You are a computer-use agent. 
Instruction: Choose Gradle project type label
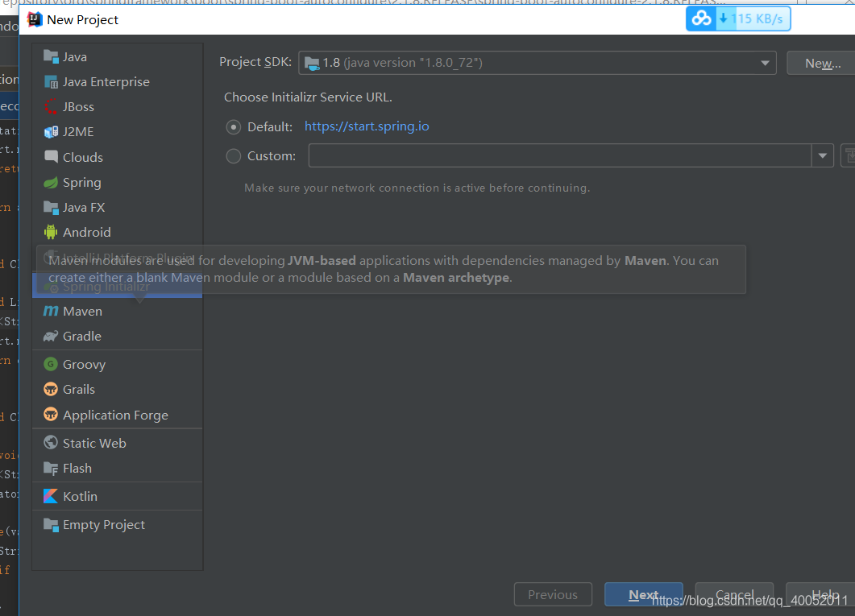(81, 336)
